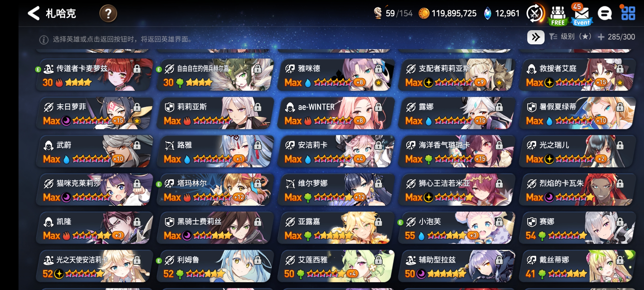
Task: Open the 级别 (★) sort filter
Action: [x=570, y=37]
